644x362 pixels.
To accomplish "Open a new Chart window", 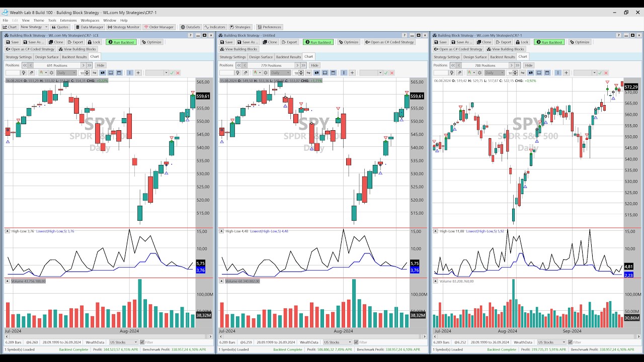I will click(10, 27).
